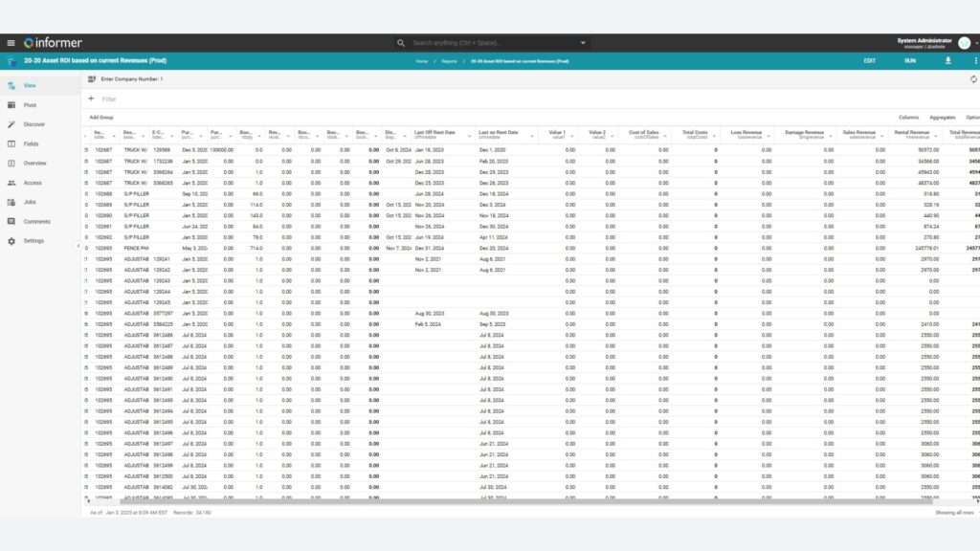This screenshot has width=980, height=551.
Task: Open the Fields section
Action: coord(31,143)
